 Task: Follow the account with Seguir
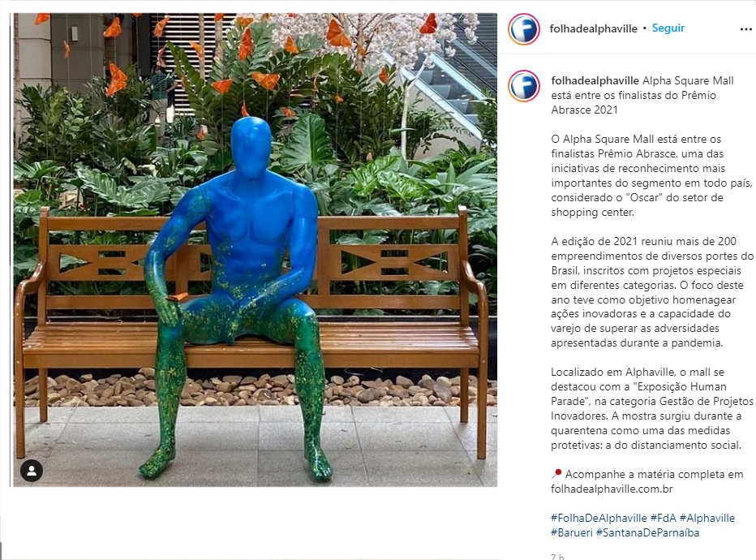pos(668,28)
